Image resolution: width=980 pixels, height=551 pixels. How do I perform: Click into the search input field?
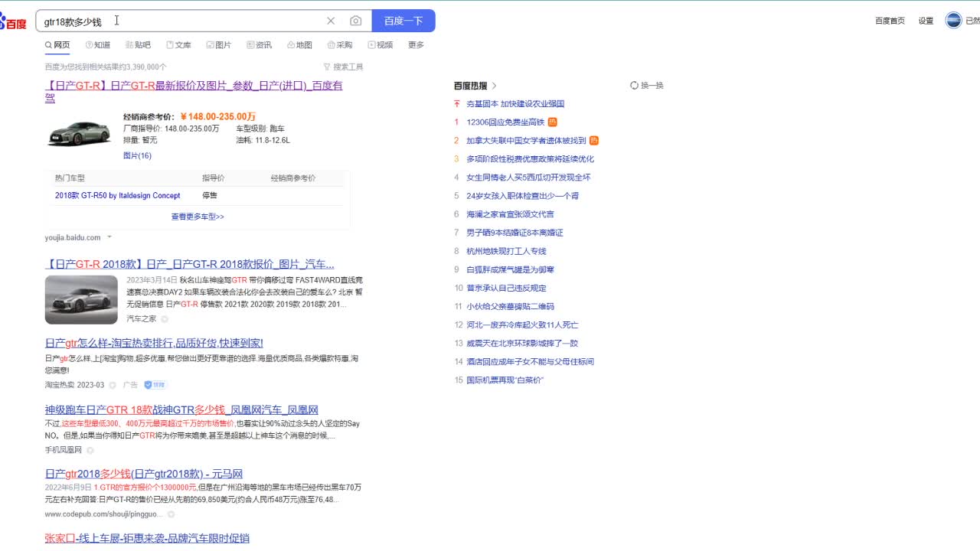click(x=180, y=21)
